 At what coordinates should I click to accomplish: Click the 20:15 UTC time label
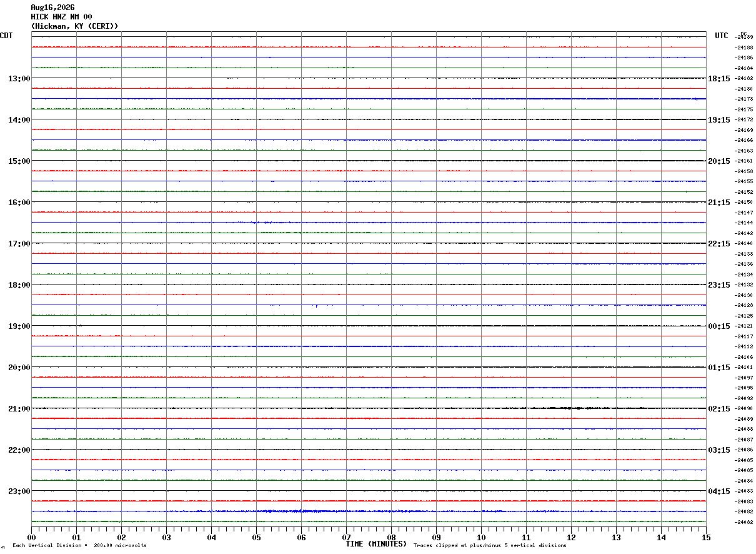coord(719,161)
